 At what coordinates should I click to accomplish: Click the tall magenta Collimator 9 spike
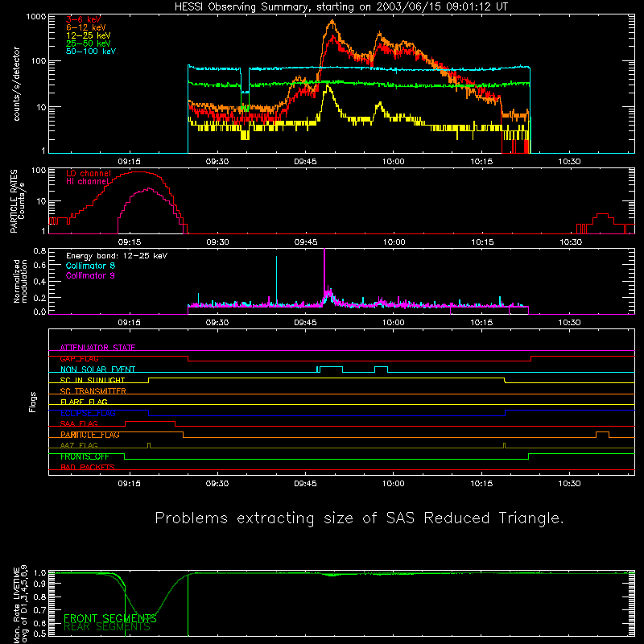point(324,271)
